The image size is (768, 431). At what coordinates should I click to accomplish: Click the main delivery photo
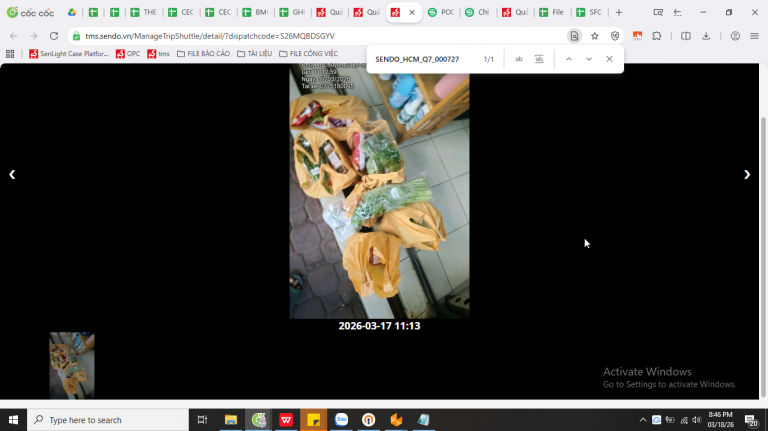[x=379, y=191]
